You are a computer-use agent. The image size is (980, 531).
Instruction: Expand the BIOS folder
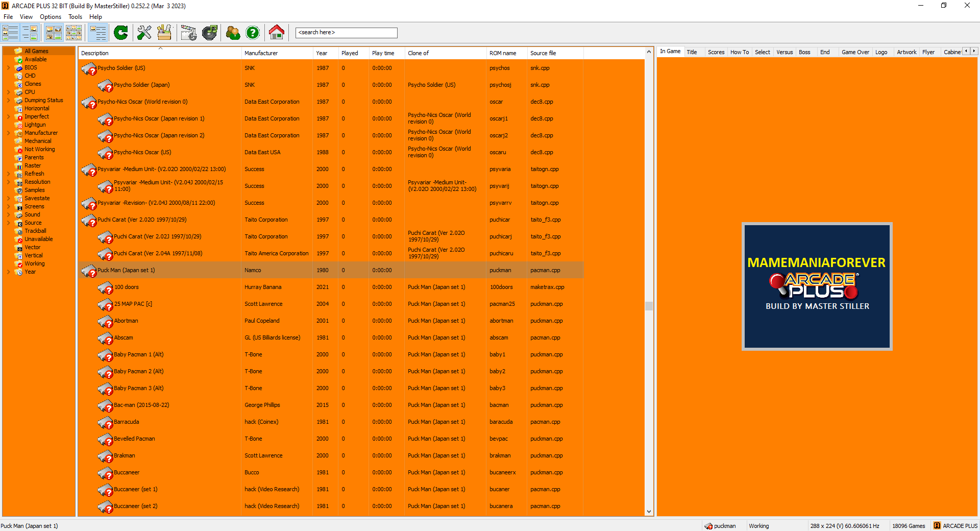click(x=8, y=67)
